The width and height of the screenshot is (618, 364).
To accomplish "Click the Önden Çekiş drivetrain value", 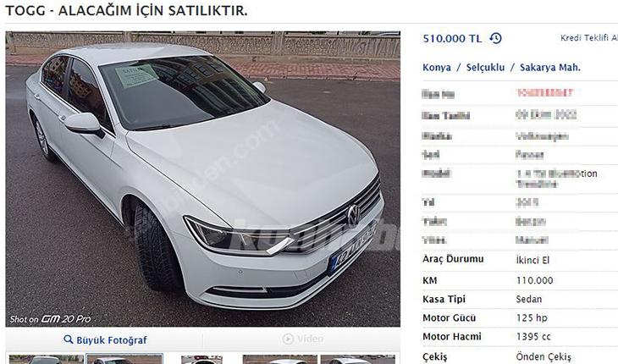I will click(x=544, y=357).
